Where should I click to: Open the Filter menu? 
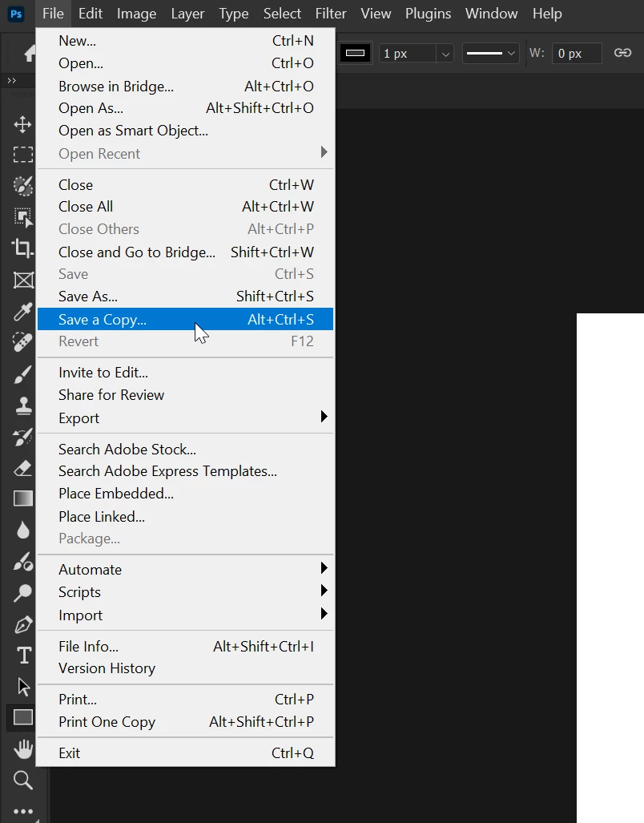(330, 14)
